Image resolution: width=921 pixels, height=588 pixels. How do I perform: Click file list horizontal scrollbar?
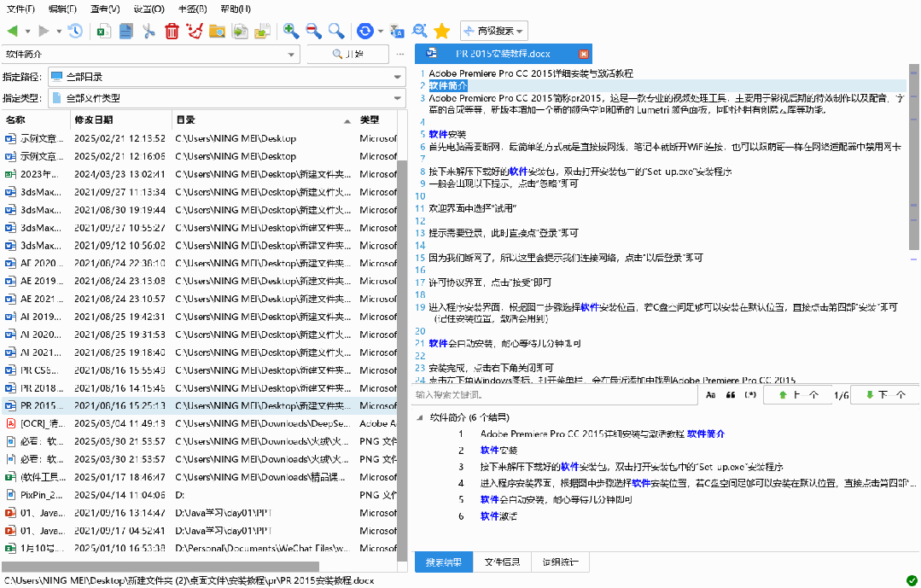160,567
